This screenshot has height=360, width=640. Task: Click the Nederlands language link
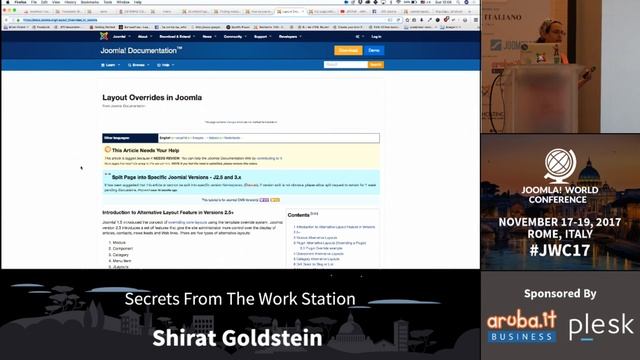coord(232,138)
